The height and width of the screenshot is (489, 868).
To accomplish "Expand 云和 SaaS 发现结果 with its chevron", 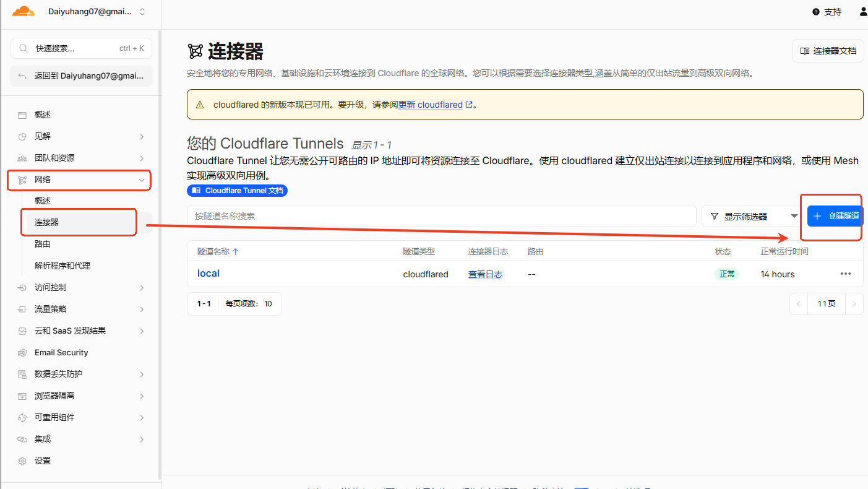I will (x=142, y=331).
